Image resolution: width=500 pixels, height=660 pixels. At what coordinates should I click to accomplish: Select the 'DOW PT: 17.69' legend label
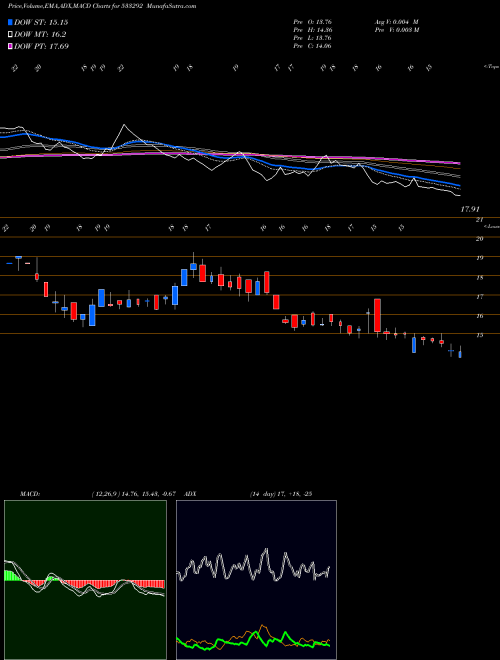coord(41,46)
